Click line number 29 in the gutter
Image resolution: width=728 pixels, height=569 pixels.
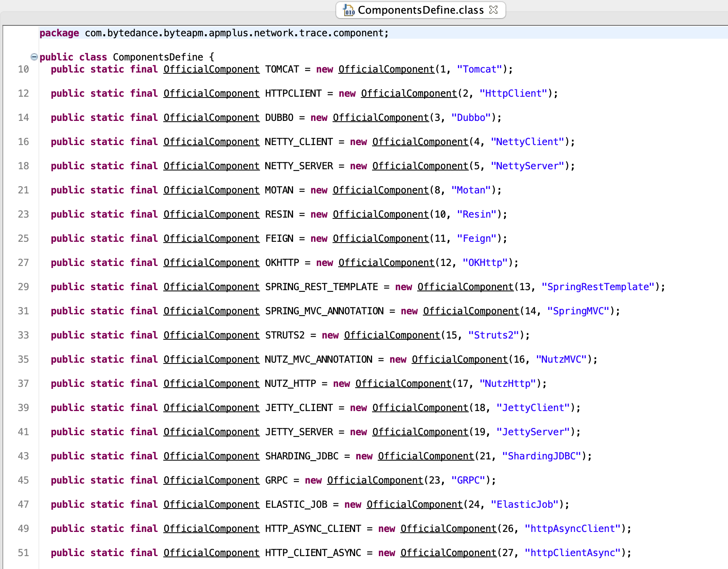[23, 287]
